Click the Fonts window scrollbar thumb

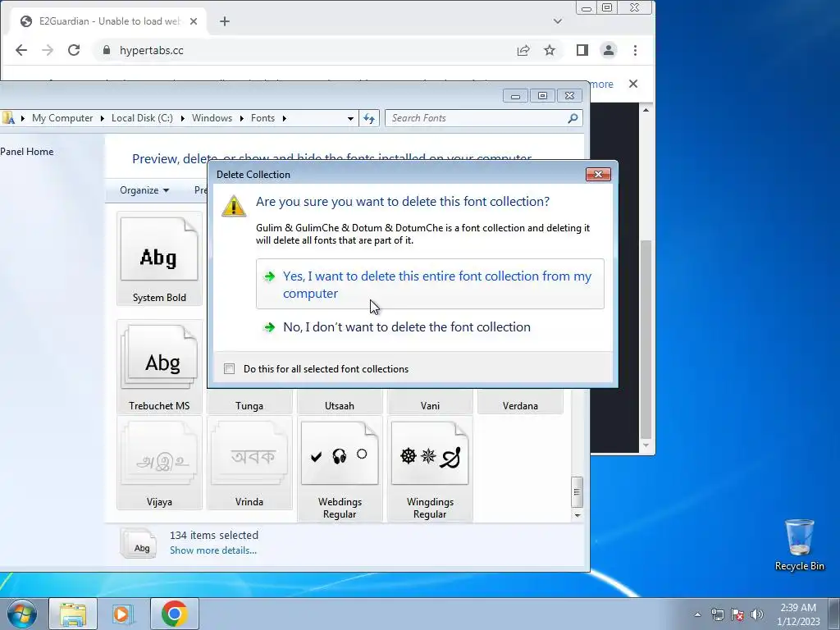[577, 492]
